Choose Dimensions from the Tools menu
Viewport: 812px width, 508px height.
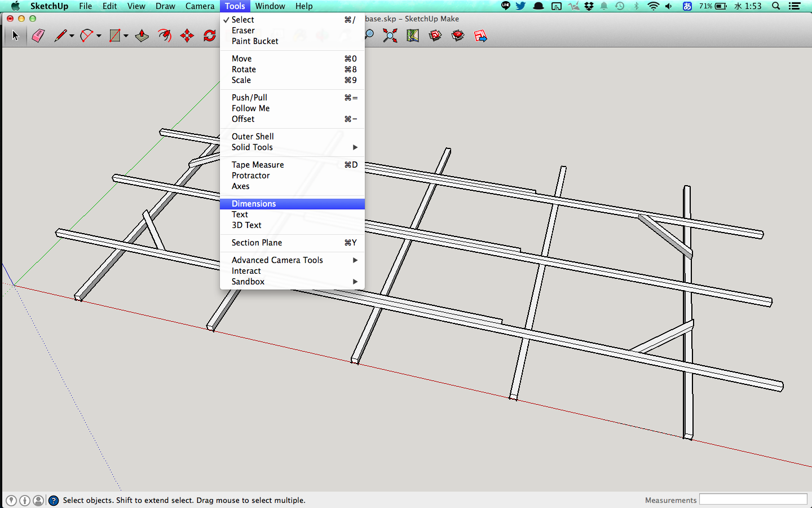(254, 204)
